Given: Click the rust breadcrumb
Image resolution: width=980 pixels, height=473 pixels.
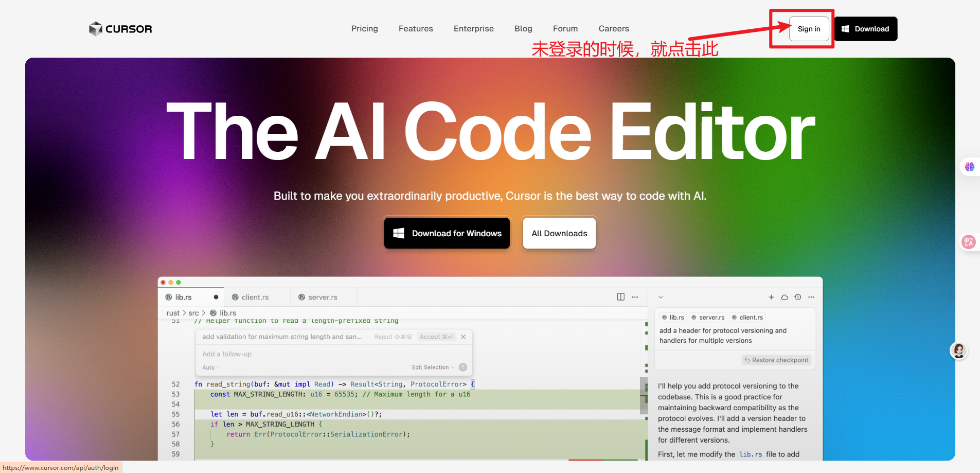Looking at the screenshot, I should 173,313.
